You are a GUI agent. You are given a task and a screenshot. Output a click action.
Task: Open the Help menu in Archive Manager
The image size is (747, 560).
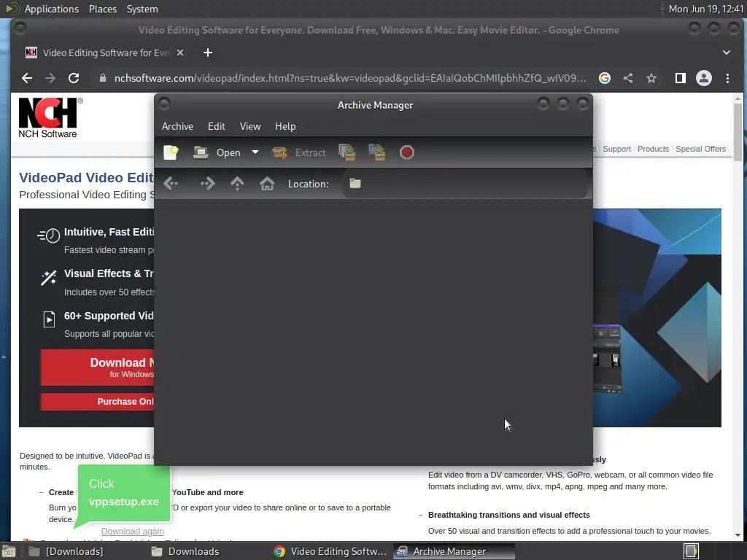point(285,126)
